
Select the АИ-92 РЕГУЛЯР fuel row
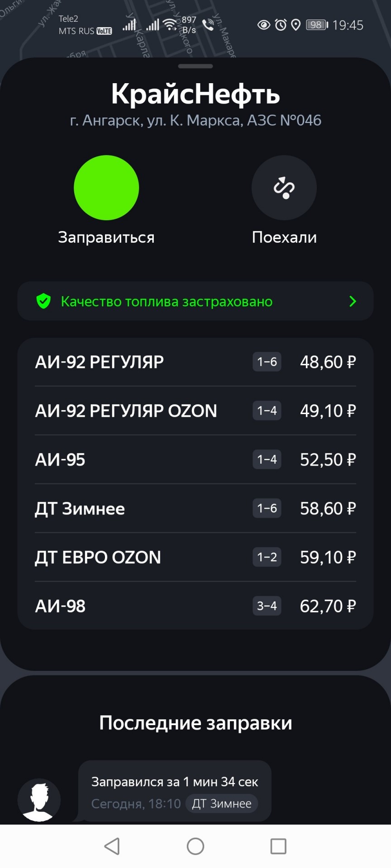[195, 362]
